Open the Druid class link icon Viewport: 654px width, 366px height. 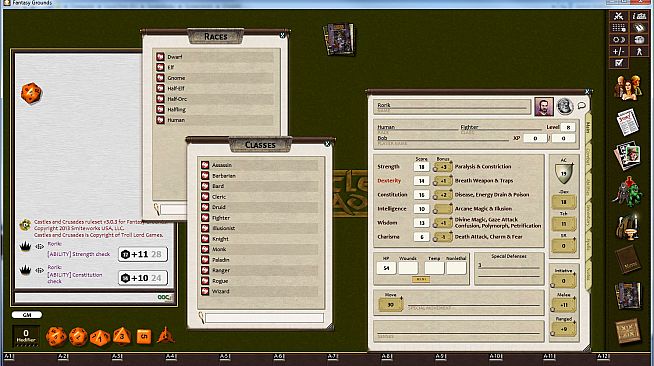click(205, 207)
